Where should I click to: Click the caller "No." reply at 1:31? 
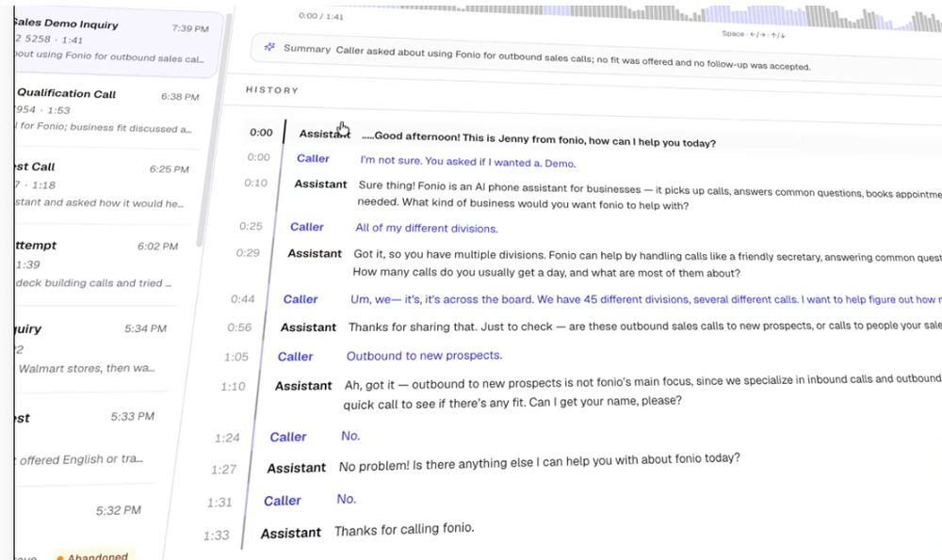tap(346, 499)
